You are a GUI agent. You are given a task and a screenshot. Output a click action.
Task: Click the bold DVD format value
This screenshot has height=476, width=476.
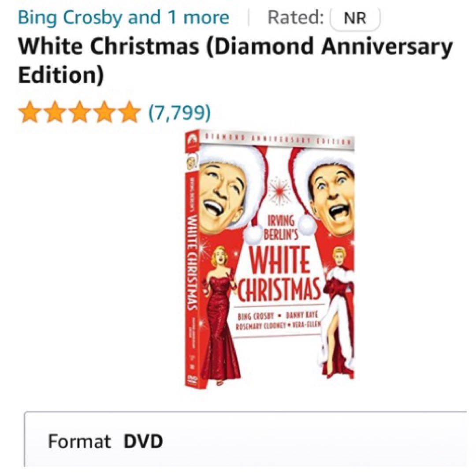point(143,441)
